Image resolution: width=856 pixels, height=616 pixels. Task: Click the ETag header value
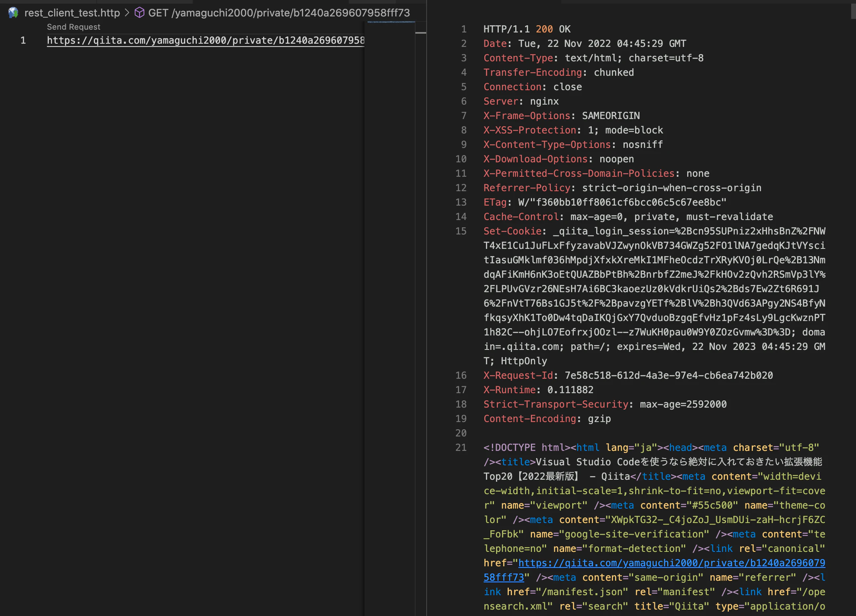pyautogui.click(x=622, y=202)
